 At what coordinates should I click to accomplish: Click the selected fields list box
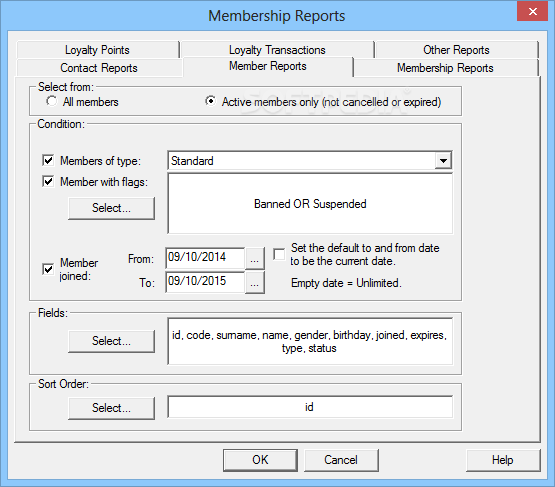pos(310,341)
